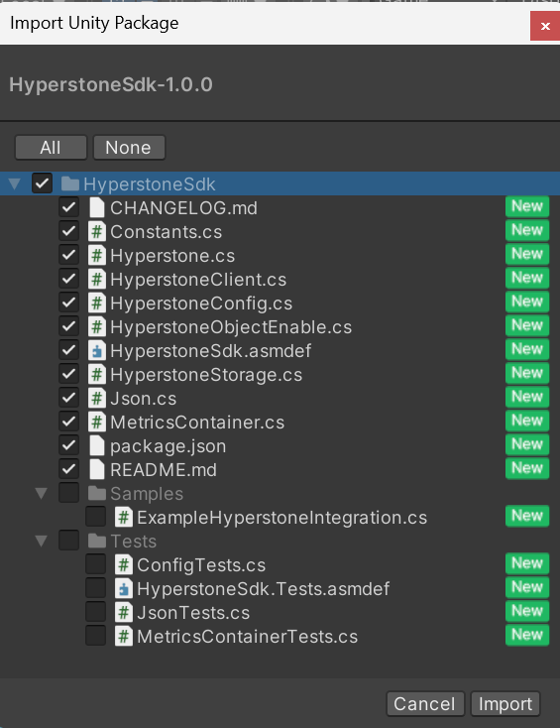The width and height of the screenshot is (560, 728).
Task: Click the Tests folder icon
Action: coord(97,541)
